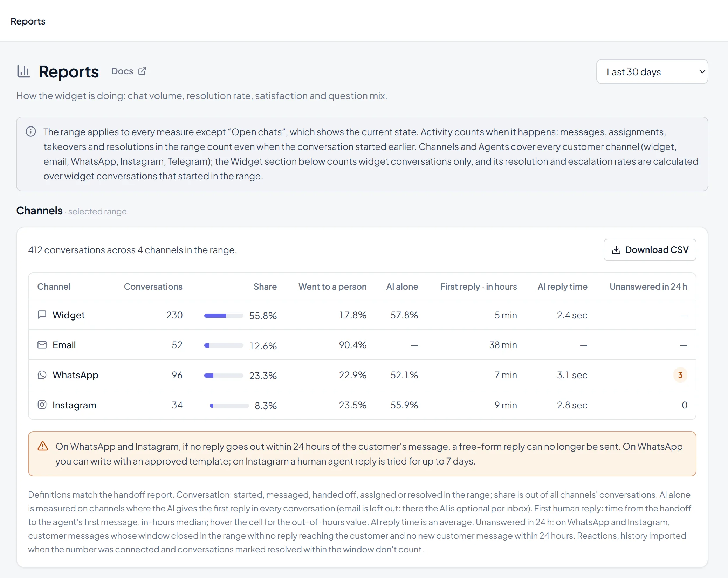Click the Instagram share progress bar
Viewport: 728px width, 578px height.
pos(229,406)
